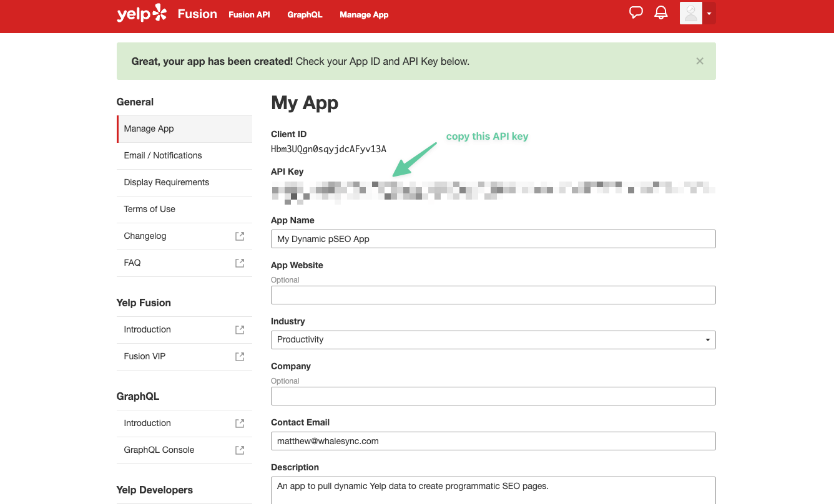Open the notifications bell icon
834x504 pixels.
(661, 12)
